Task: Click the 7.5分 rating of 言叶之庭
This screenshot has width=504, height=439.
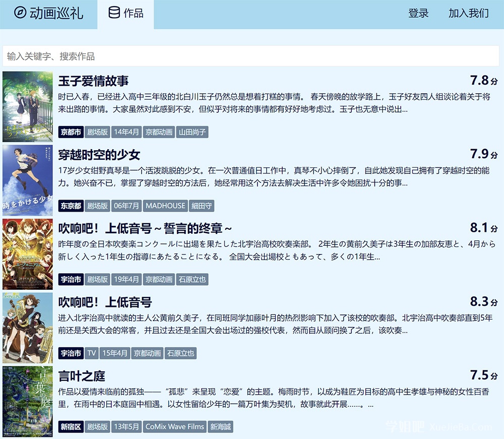Action: [484, 375]
